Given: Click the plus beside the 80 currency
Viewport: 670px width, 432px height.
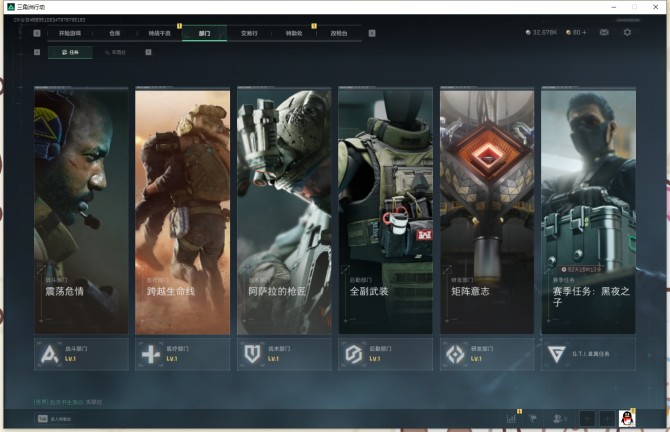Looking at the screenshot, I should coord(584,32).
